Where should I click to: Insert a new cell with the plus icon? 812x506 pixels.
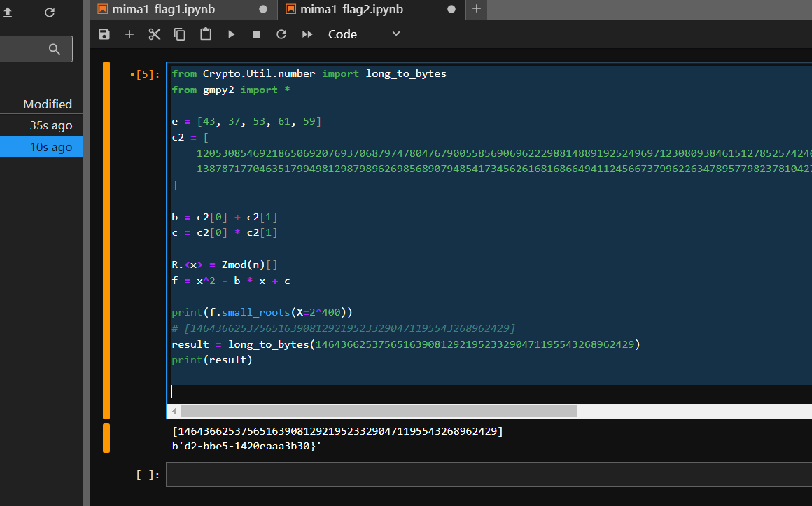[x=129, y=34]
